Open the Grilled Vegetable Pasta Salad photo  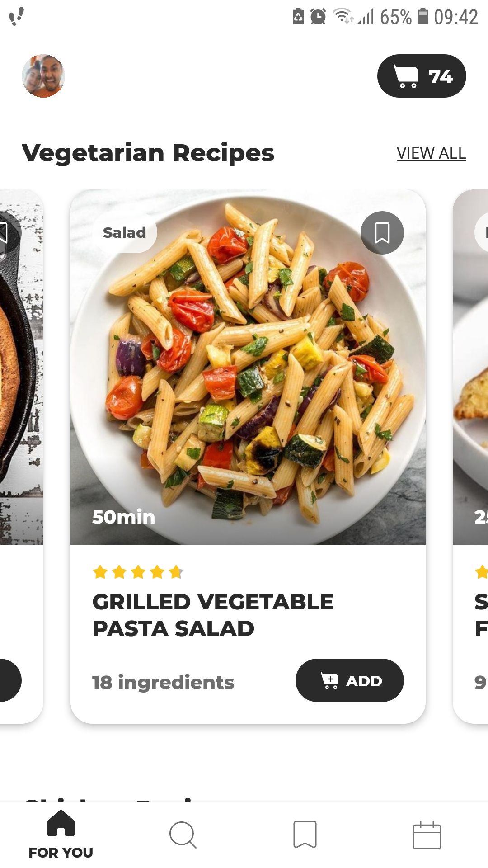pos(248,366)
